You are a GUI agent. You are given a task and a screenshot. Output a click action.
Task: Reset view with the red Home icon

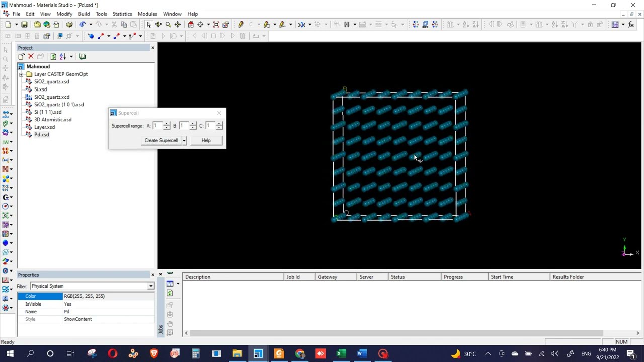click(x=191, y=24)
